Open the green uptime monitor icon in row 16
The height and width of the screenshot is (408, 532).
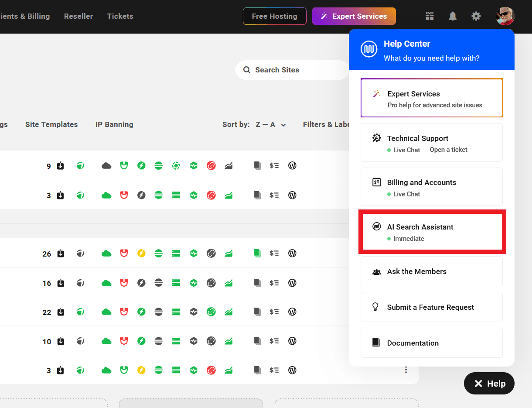(x=194, y=283)
